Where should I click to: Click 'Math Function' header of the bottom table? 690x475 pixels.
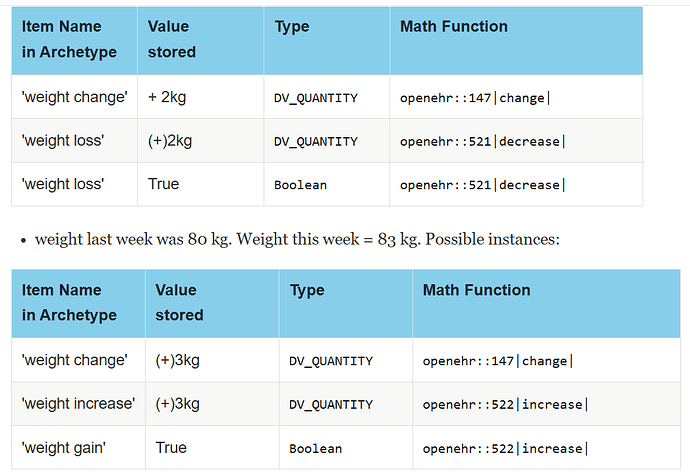click(x=477, y=290)
